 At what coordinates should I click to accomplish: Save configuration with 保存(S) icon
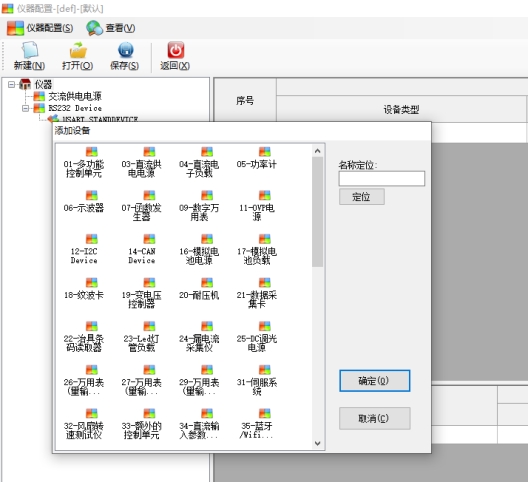(x=126, y=51)
